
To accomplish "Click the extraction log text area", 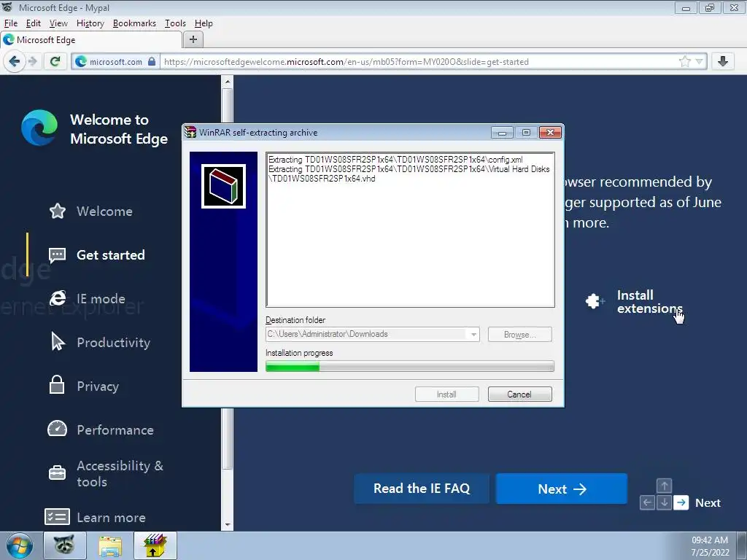I will click(x=410, y=230).
